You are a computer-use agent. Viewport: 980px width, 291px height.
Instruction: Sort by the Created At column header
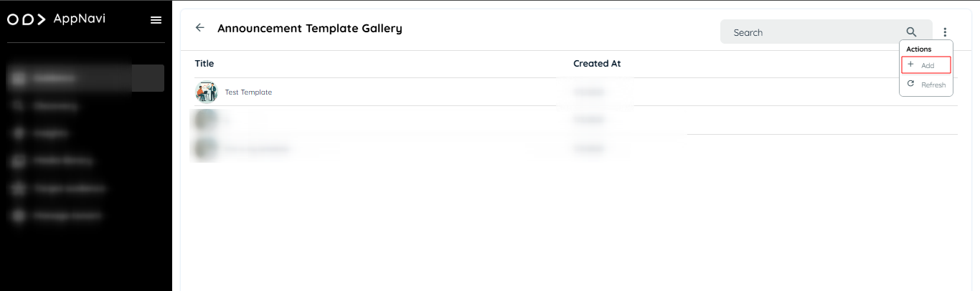point(597,64)
